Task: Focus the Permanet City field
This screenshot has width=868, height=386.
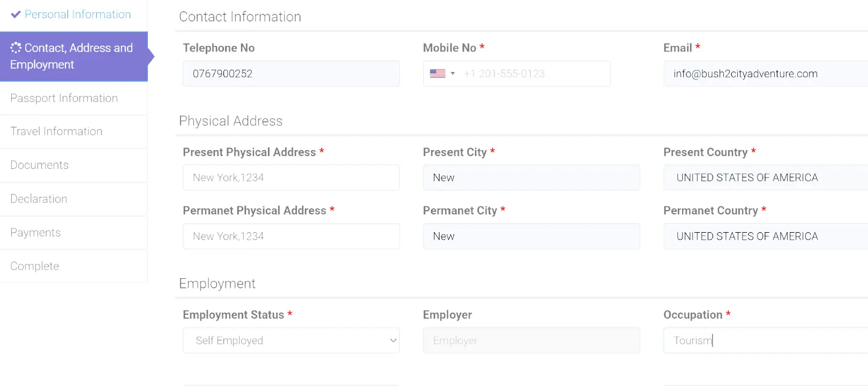Action: click(x=531, y=236)
